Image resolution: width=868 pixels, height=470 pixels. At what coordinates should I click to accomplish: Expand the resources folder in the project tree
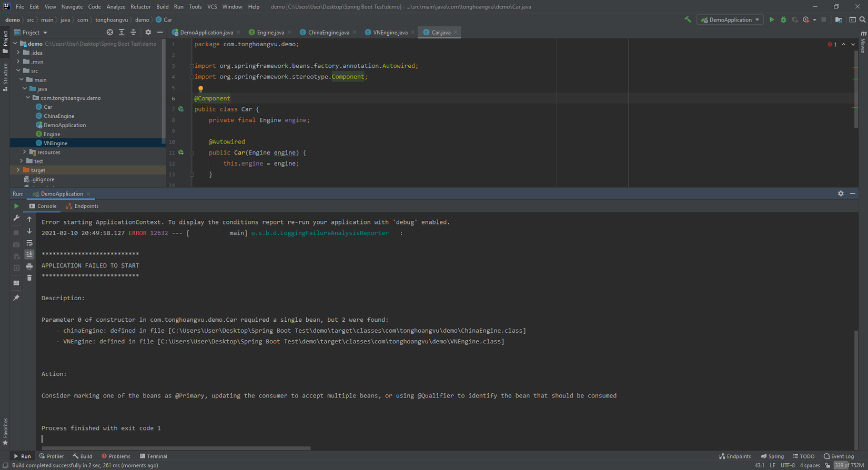tap(25, 152)
